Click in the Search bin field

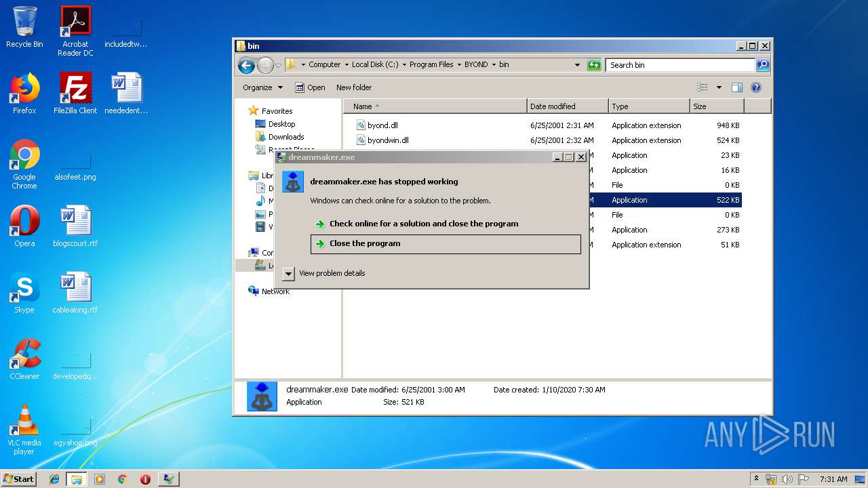680,65
